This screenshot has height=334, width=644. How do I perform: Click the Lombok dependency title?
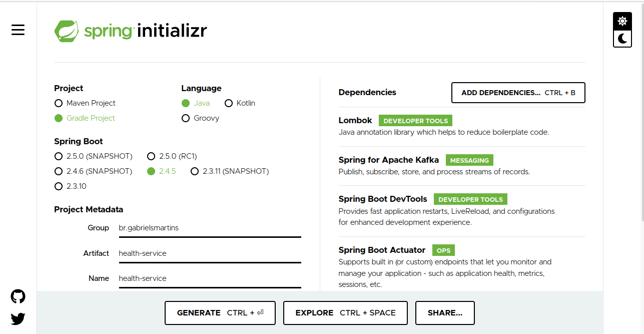coord(355,120)
